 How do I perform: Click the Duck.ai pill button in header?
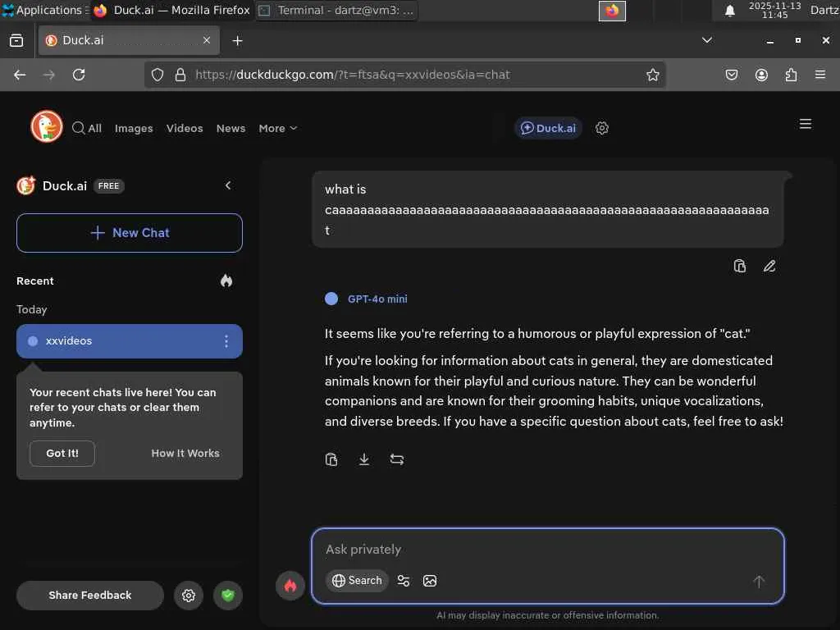548,128
